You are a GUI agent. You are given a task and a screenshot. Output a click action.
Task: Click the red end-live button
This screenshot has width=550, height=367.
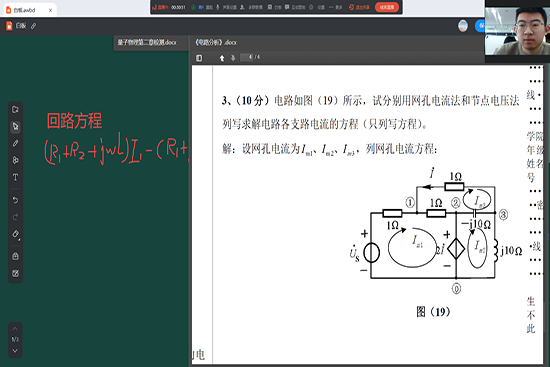tap(387, 7)
